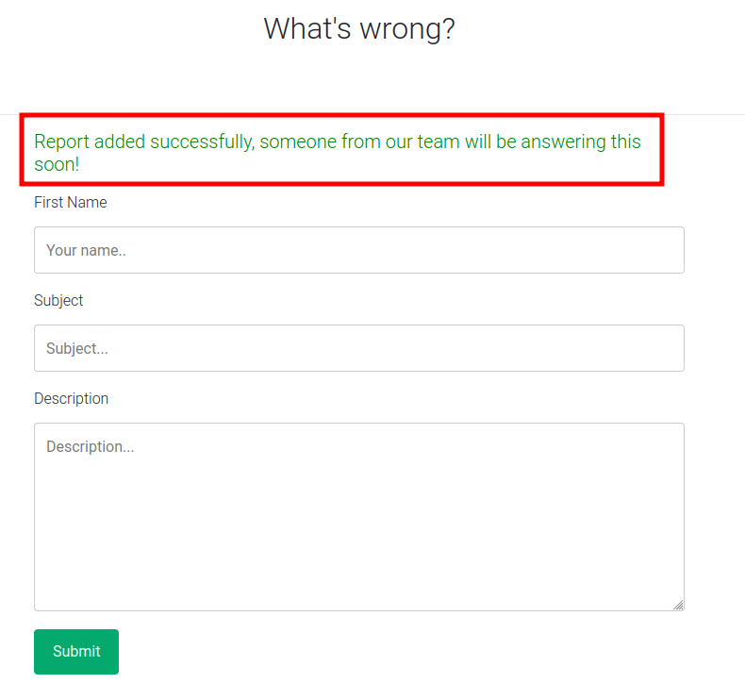Select the "Subject" field label
745x700 pixels.
(58, 301)
